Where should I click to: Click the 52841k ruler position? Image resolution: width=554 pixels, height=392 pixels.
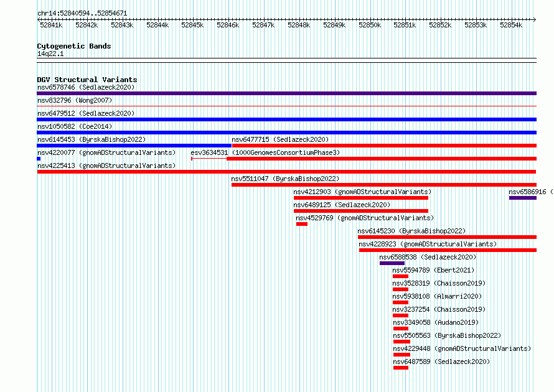click(51, 25)
